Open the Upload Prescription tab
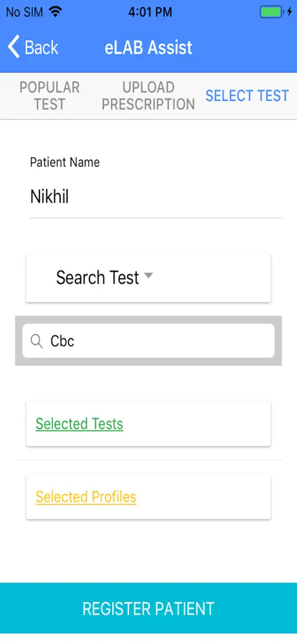 [x=148, y=96]
